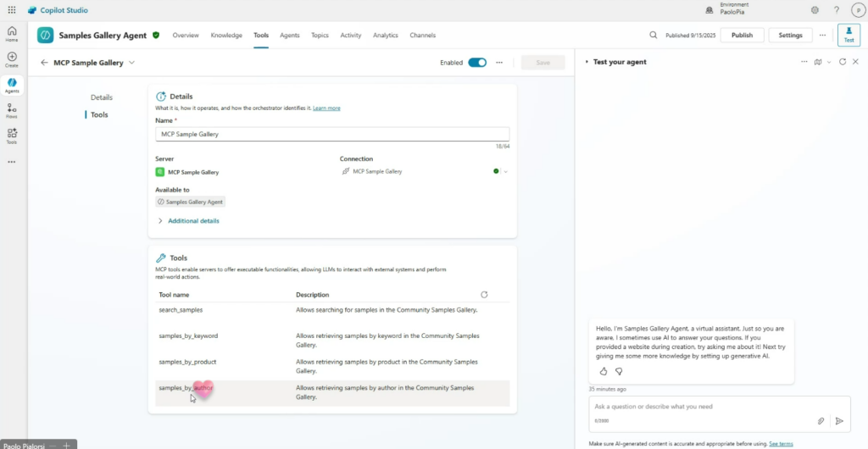Expand Additional details section
This screenshot has height=449, width=868.
pos(189,220)
